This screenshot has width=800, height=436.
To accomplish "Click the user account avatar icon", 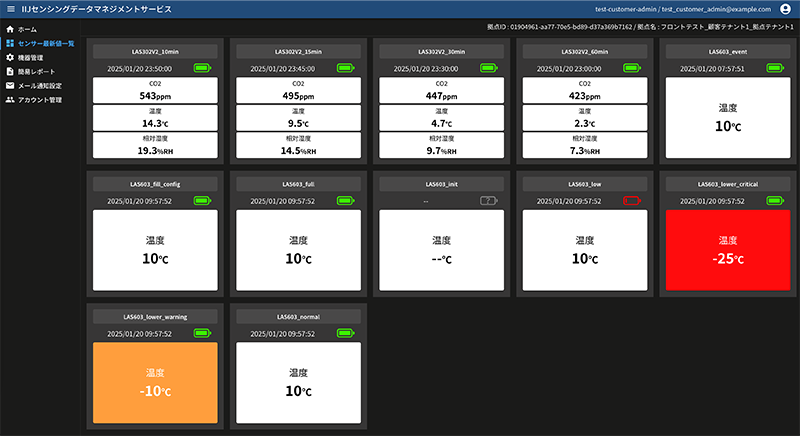I will tap(785, 9).
